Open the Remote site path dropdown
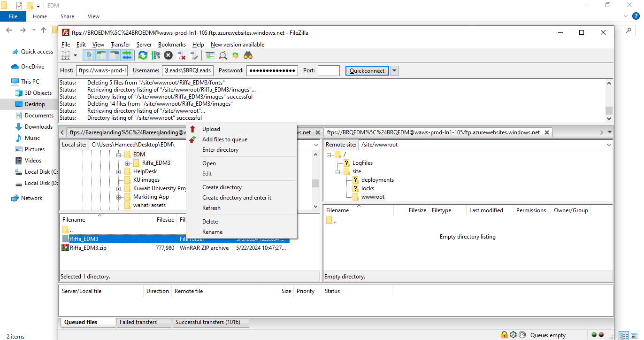 tap(609, 145)
